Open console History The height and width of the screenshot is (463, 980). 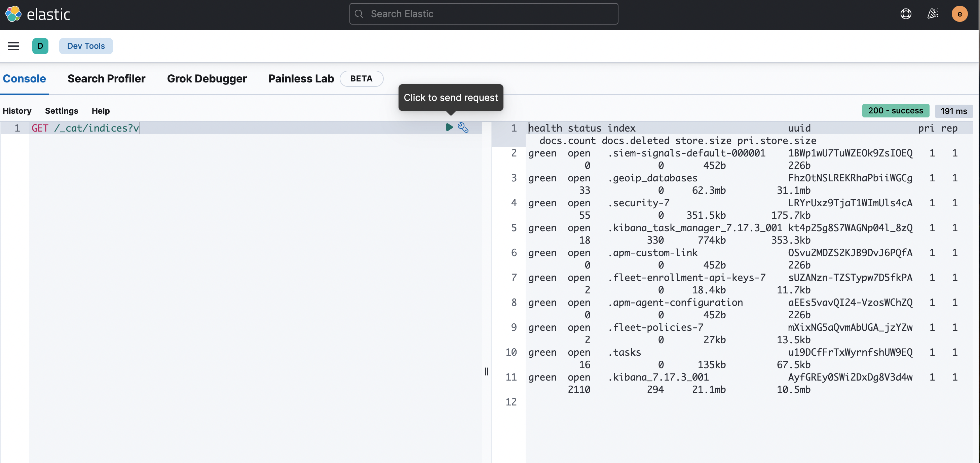pos(17,111)
